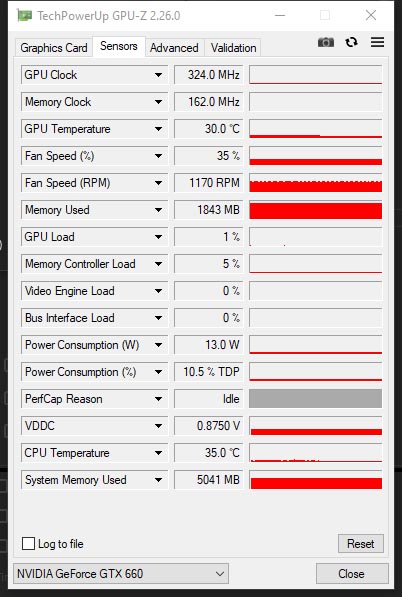Click the refresh sensors icon
The width and height of the screenshot is (402, 597).
tap(351, 42)
